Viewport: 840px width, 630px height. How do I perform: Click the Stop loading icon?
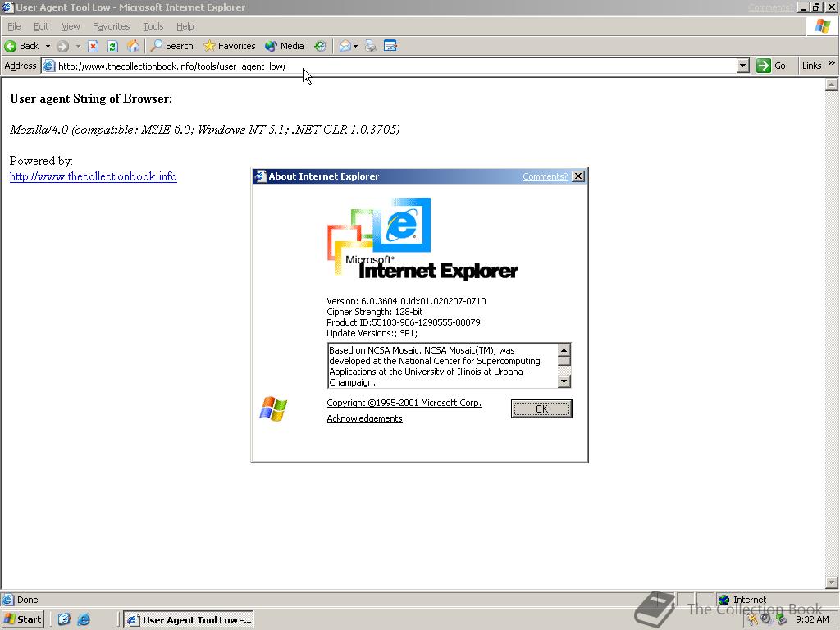pyautogui.click(x=94, y=46)
